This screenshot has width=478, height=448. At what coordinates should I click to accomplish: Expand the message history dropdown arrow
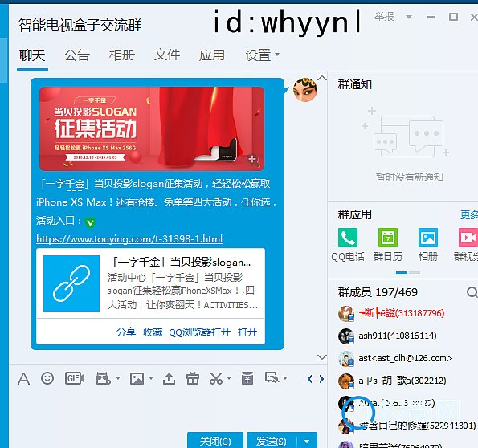coord(285,378)
